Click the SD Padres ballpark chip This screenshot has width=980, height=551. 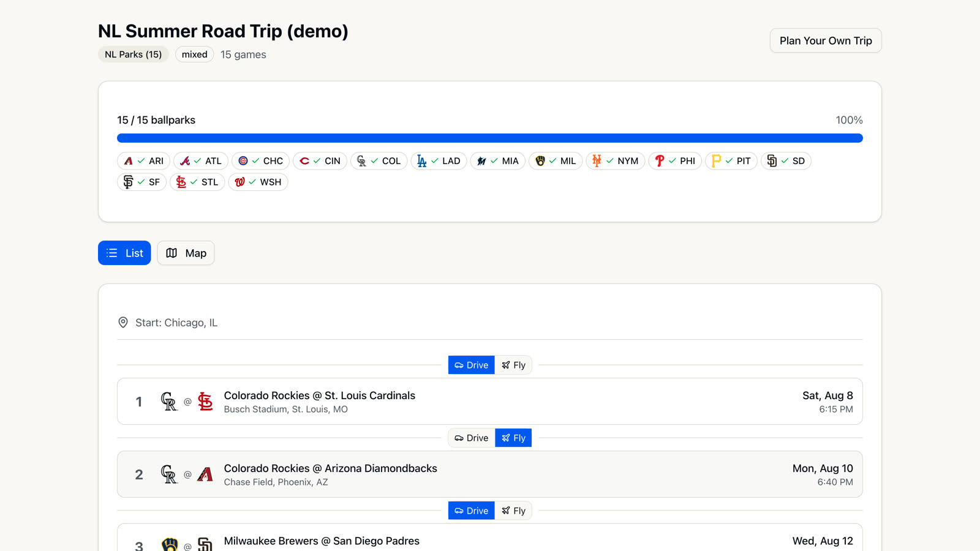[x=786, y=161]
